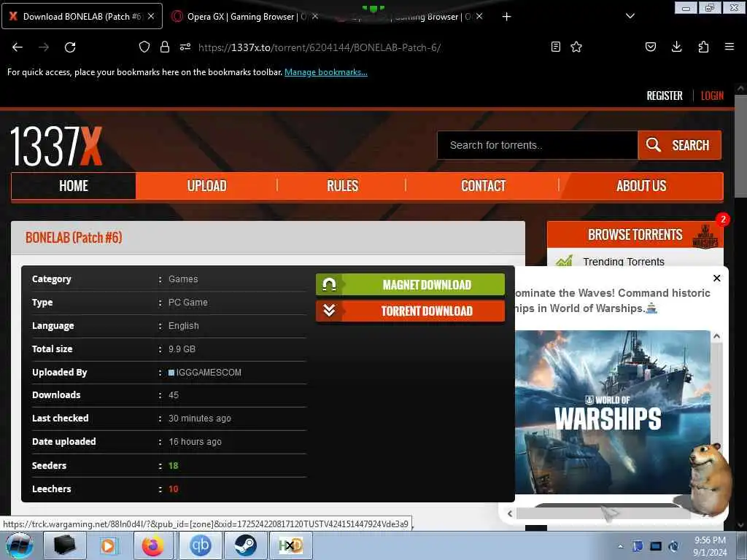
Task: Click the ad's left arrow chevron
Action: pyautogui.click(x=510, y=513)
